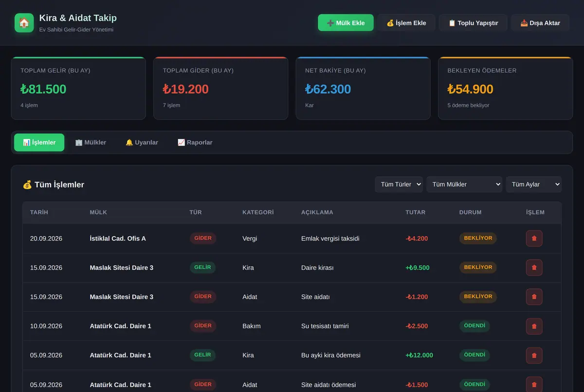Click the Mülk Ekle button

pos(346,23)
